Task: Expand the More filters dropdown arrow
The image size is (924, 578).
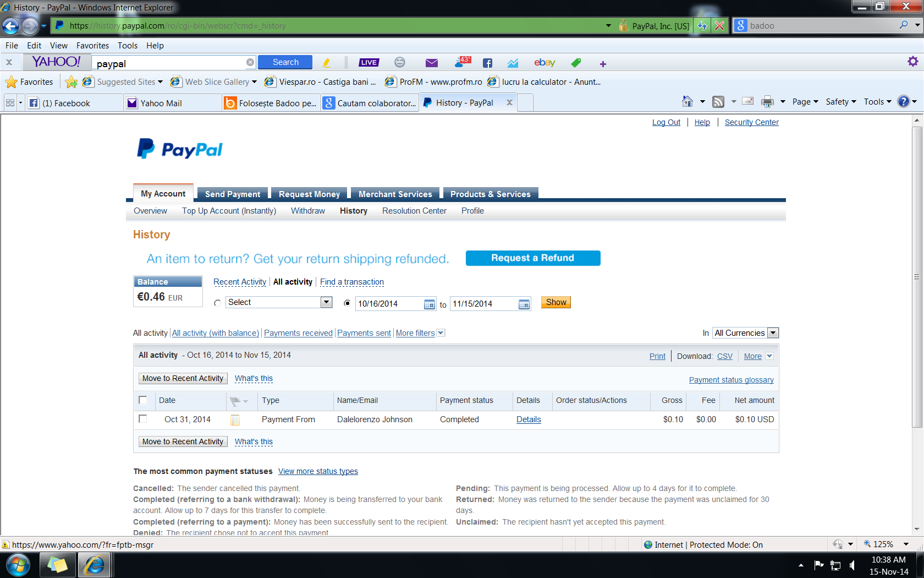Action: click(441, 333)
